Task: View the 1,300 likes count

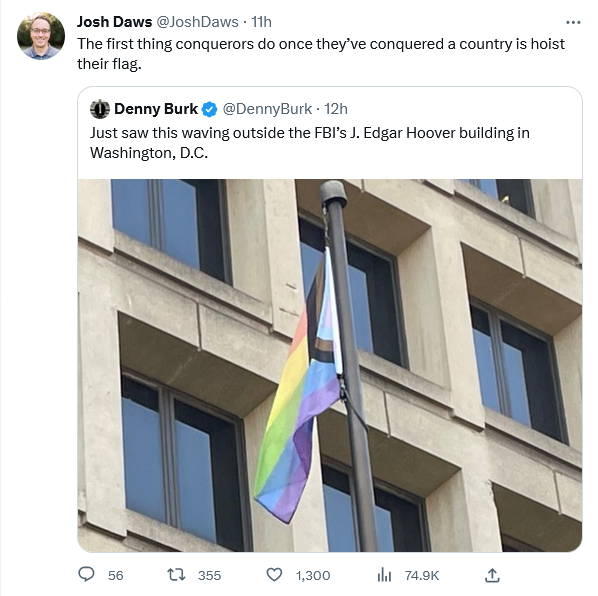Action: click(313, 575)
